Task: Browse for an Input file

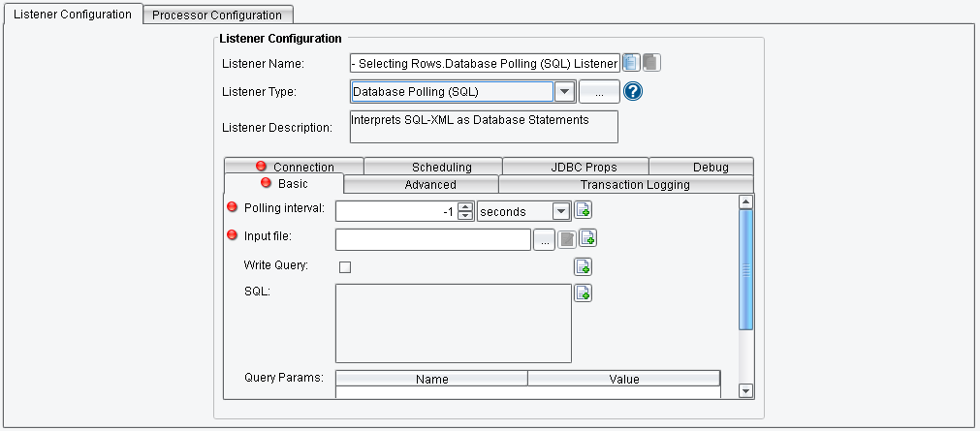Action: pos(545,240)
